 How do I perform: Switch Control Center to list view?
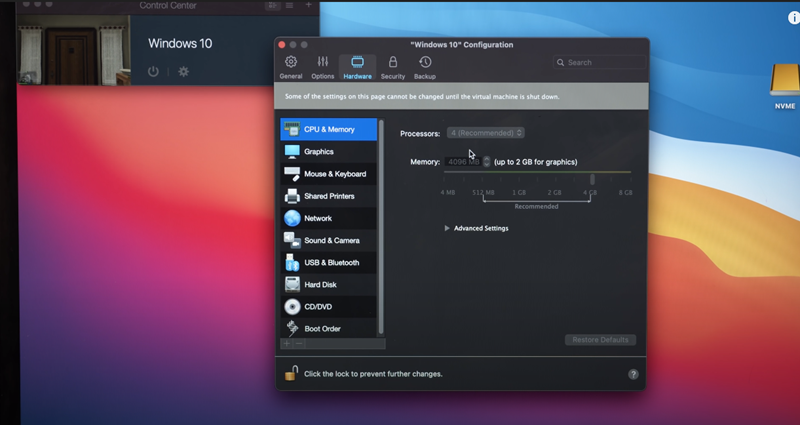(x=289, y=5)
